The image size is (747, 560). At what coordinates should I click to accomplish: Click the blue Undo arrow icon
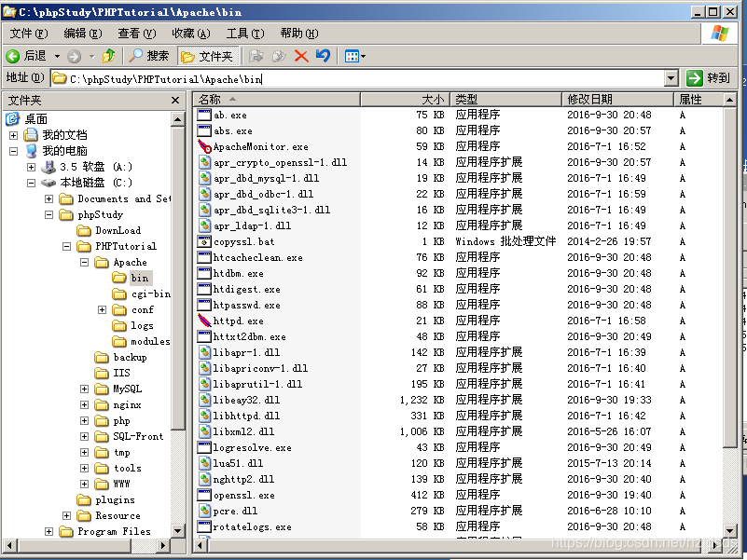click(x=323, y=56)
